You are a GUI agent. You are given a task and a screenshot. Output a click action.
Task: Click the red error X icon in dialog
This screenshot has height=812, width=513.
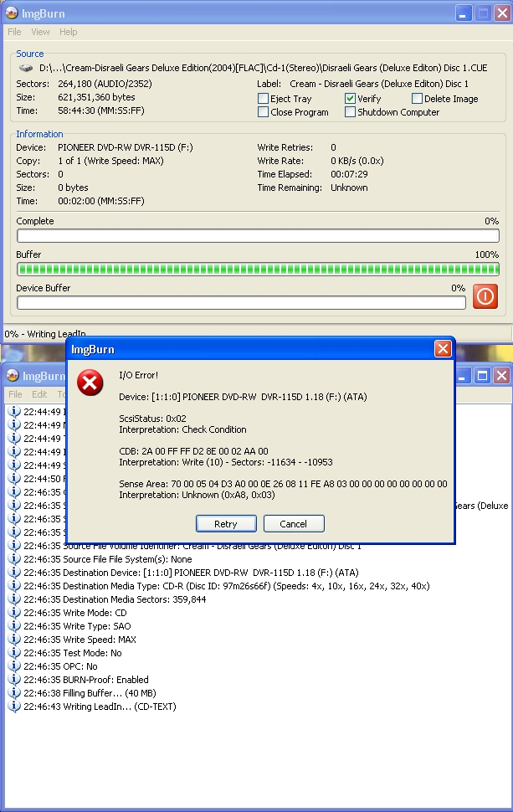[90, 383]
